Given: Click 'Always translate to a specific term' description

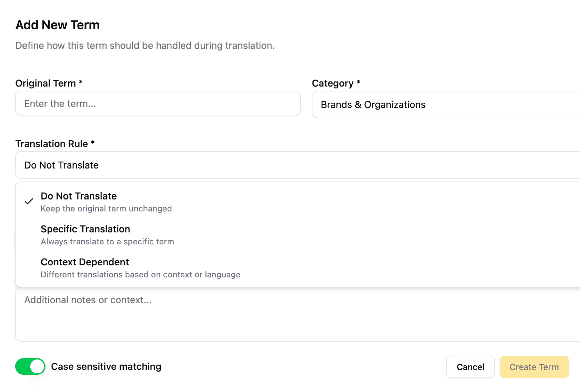Looking at the screenshot, I should [x=107, y=241].
